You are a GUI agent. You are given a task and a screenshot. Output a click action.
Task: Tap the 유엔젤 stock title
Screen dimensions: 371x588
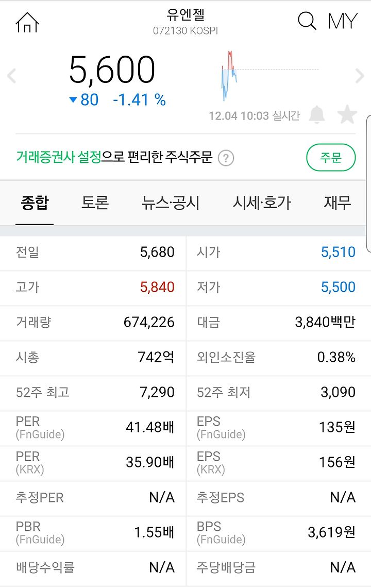click(185, 15)
